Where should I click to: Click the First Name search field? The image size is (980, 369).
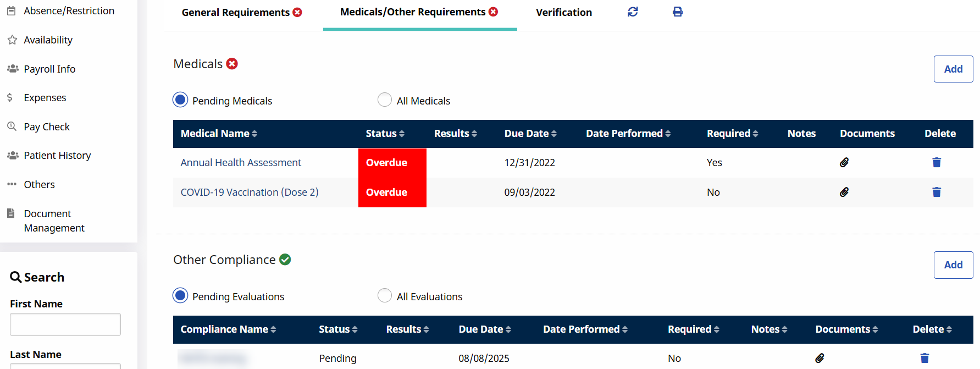(65, 324)
